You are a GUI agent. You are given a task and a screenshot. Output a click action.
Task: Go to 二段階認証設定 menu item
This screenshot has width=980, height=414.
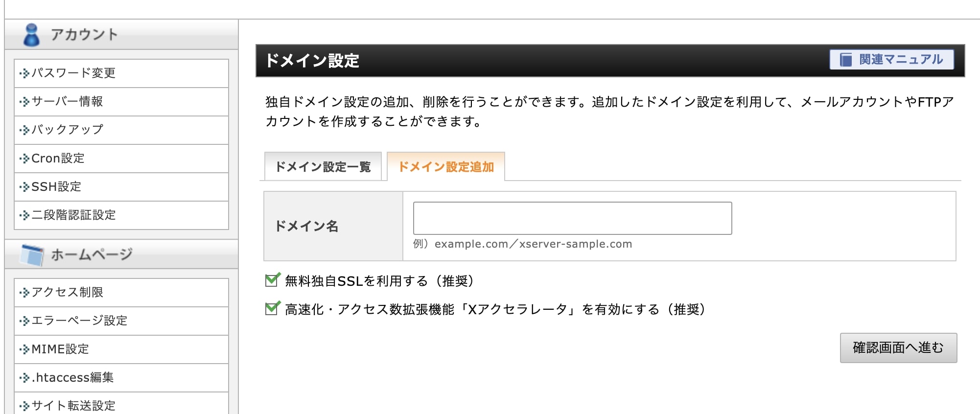pyautogui.click(x=73, y=215)
